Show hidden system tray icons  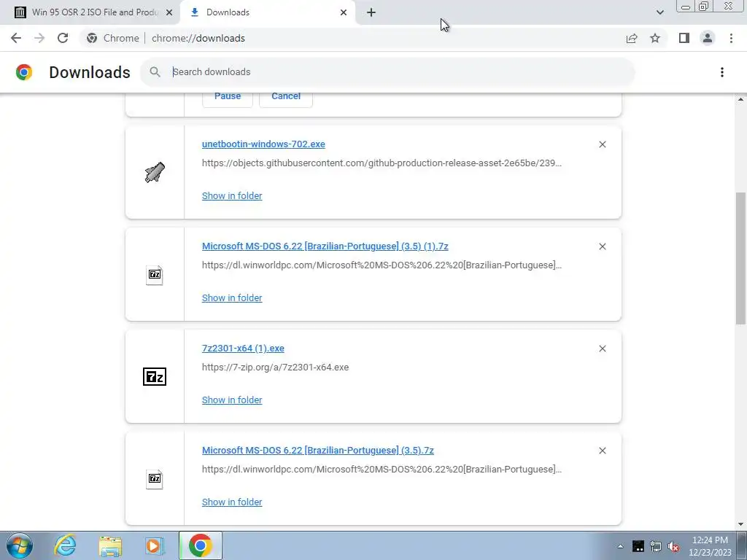point(620,546)
